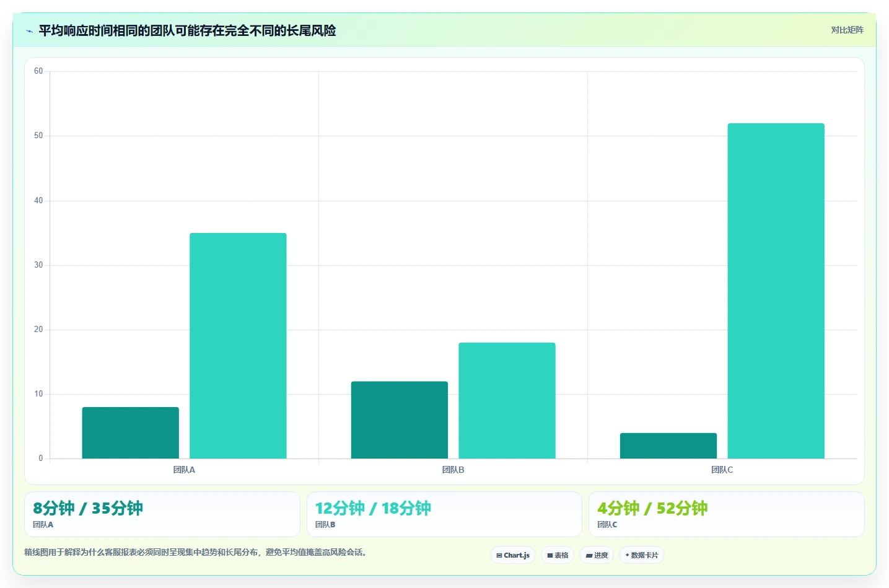This screenshot has width=889, height=588.
Task: Click the 进度 chip
Action: coord(597,555)
